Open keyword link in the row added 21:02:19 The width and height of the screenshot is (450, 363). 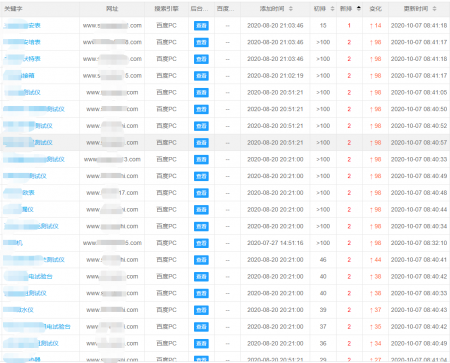click(x=19, y=76)
